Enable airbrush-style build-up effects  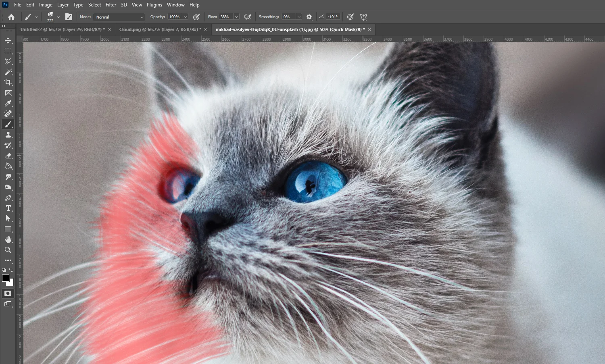(x=248, y=17)
